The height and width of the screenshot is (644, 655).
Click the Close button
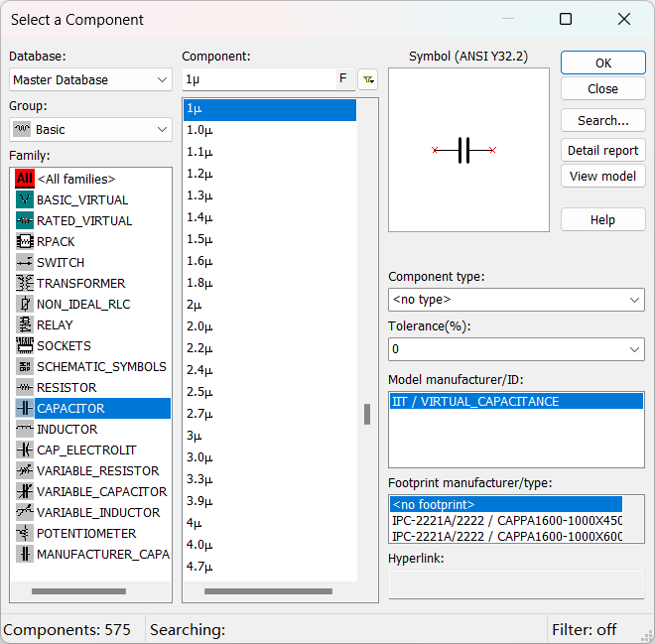pos(603,88)
